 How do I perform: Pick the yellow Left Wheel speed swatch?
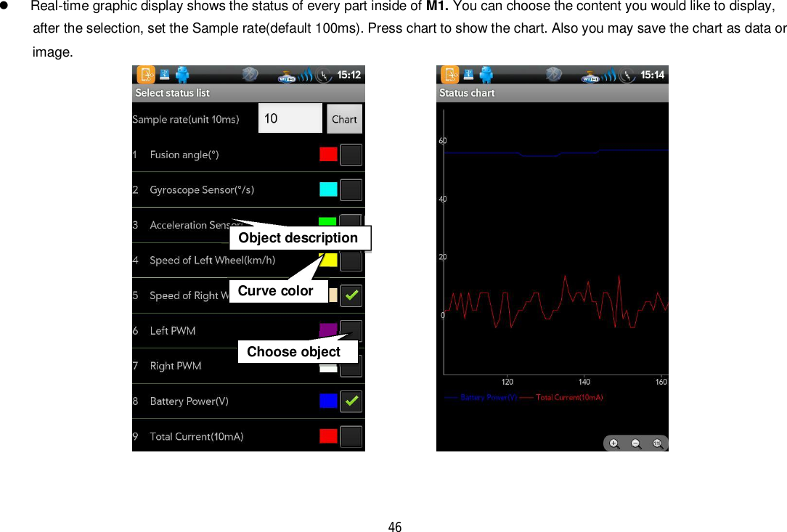tap(330, 260)
